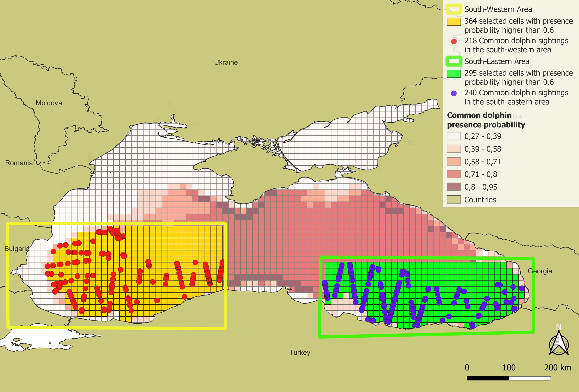Viewport: 579px width, 392px height.
Task: Click the yellow South-Western Area legend outline
Action: pyautogui.click(x=453, y=9)
